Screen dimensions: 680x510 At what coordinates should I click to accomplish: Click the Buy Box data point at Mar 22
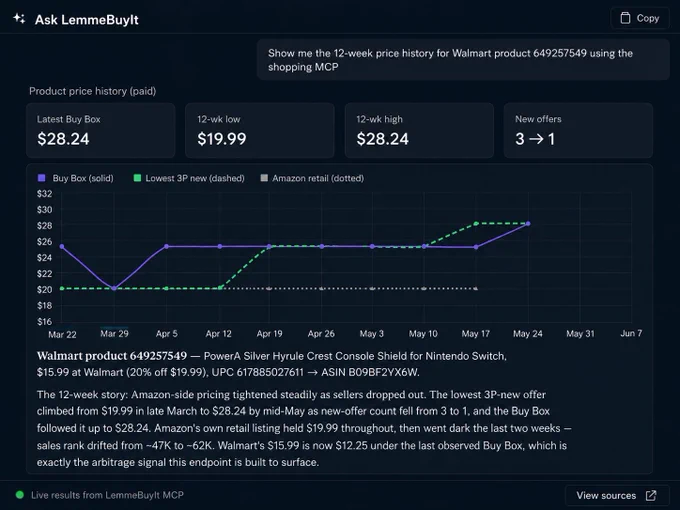[x=62, y=246]
